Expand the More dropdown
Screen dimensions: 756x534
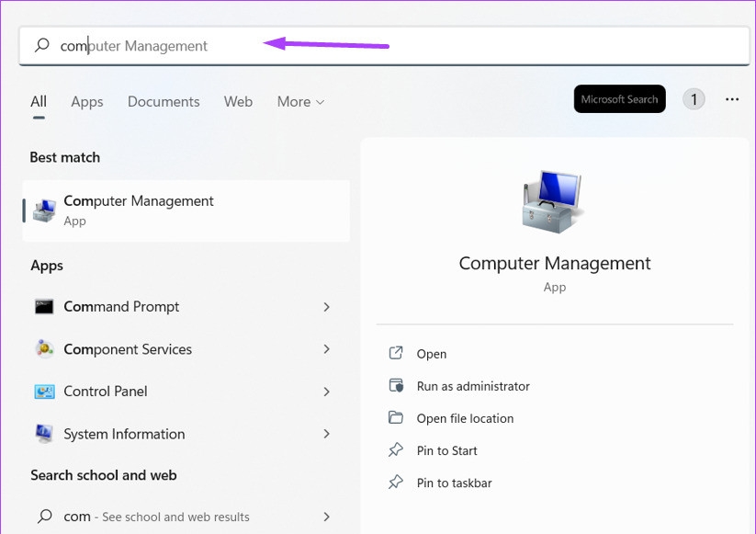click(x=300, y=101)
